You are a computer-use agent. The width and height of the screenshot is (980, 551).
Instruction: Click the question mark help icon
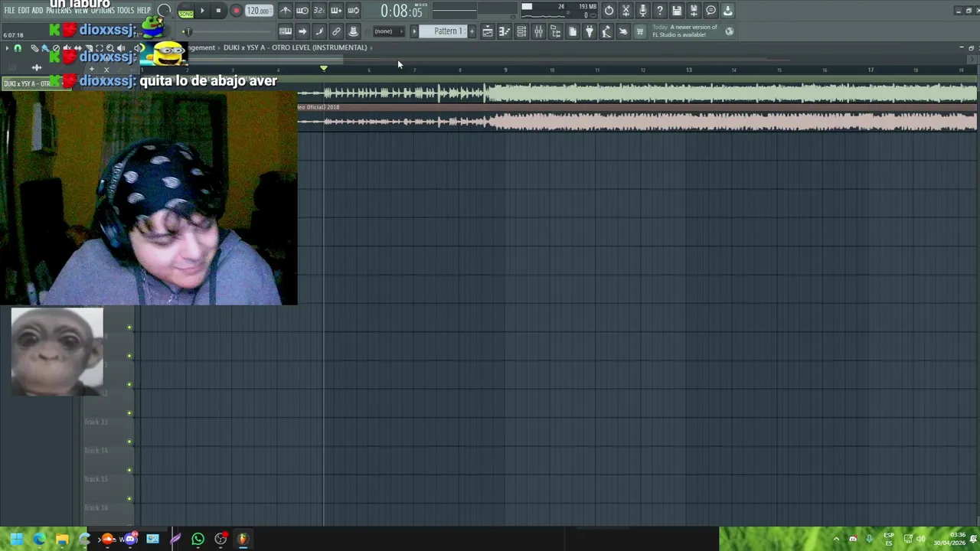659,11
